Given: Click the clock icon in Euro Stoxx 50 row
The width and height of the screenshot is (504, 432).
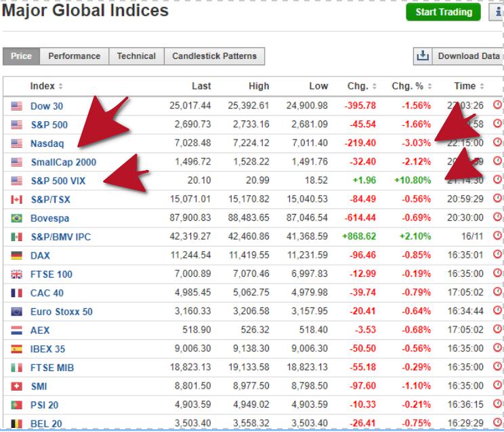Looking at the screenshot, I should tap(498, 310).
